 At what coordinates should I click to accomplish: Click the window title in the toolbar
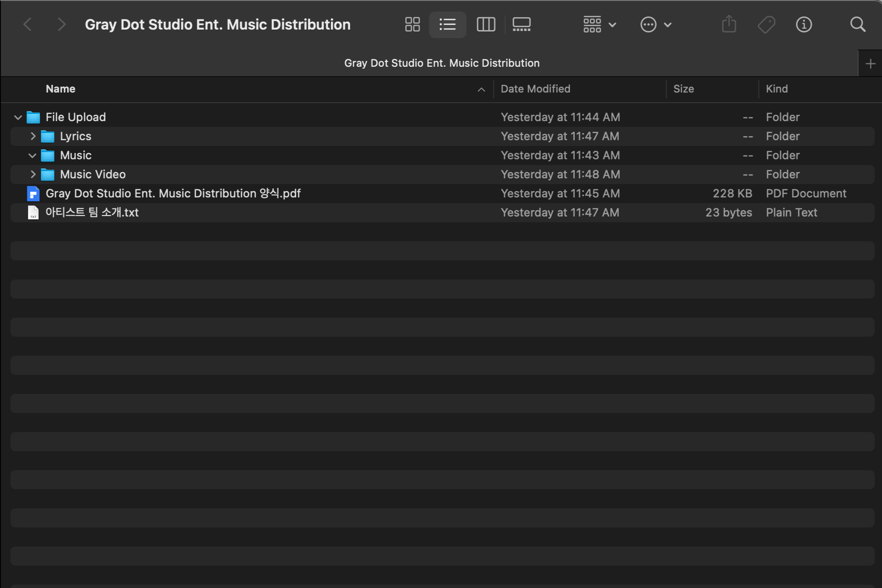[x=218, y=24]
